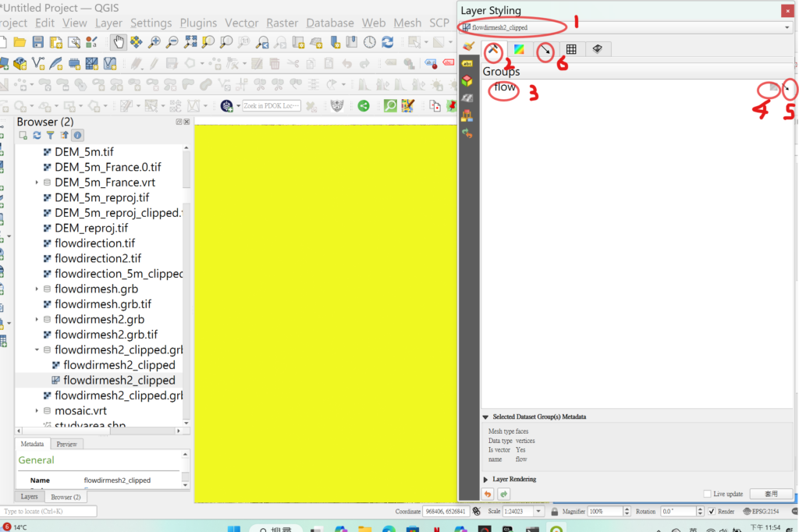Image resolution: width=799 pixels, height=532 pixels.
Task: Switch to the Layers panel tab
Action: [x=29, y=496]
